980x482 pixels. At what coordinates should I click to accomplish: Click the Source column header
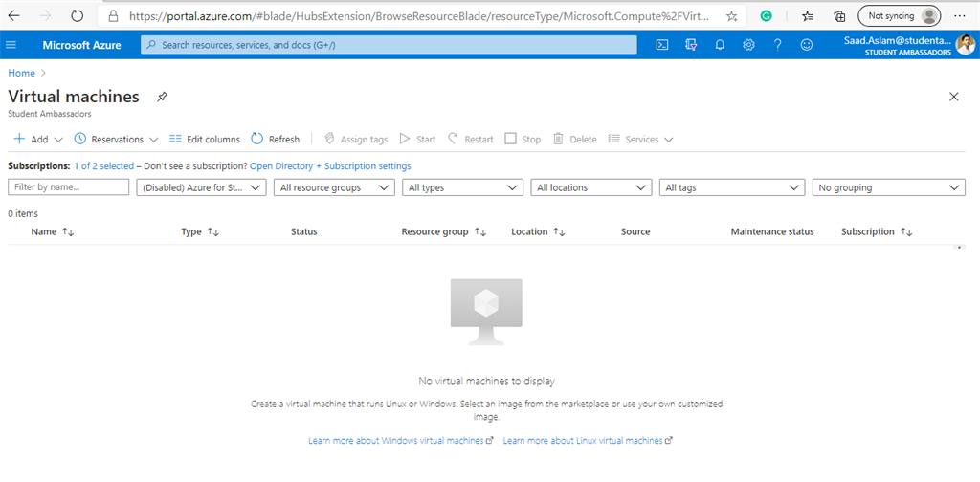pos(635,231)
